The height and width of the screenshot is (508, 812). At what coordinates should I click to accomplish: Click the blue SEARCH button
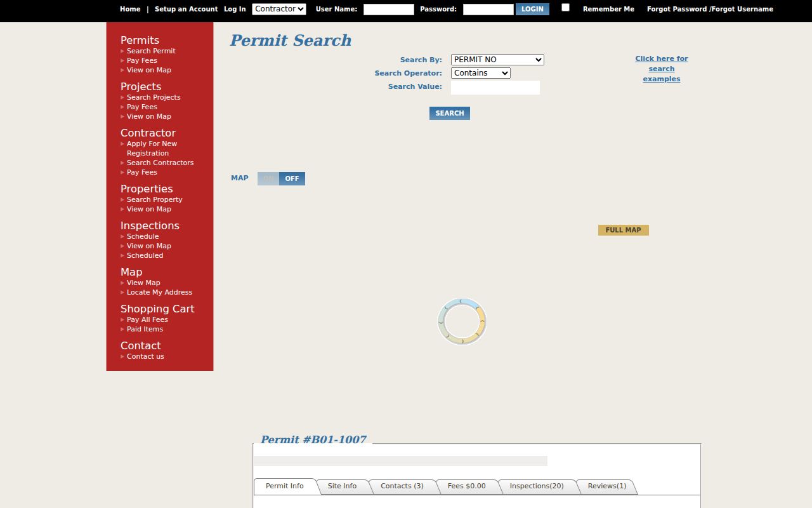coord(450,113)
